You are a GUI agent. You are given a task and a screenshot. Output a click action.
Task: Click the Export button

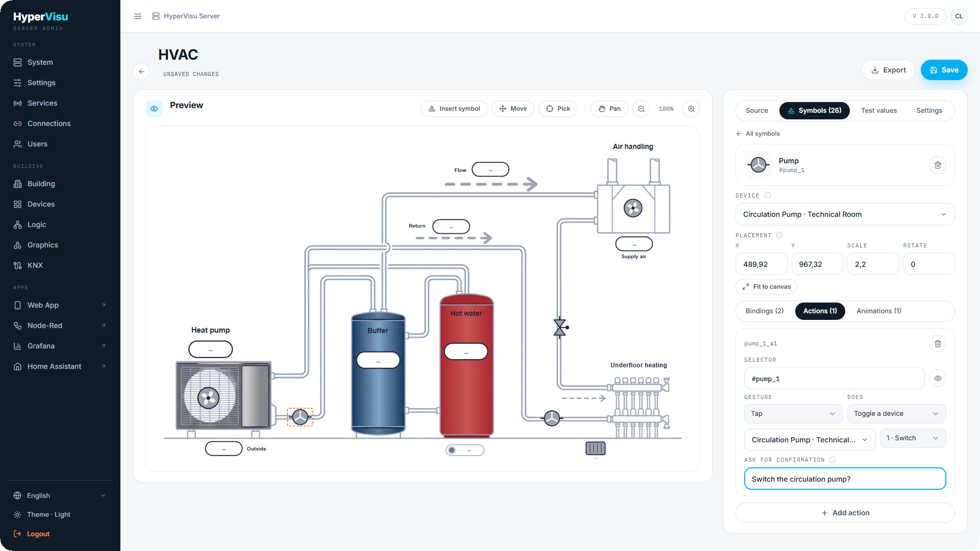(888, 70)
